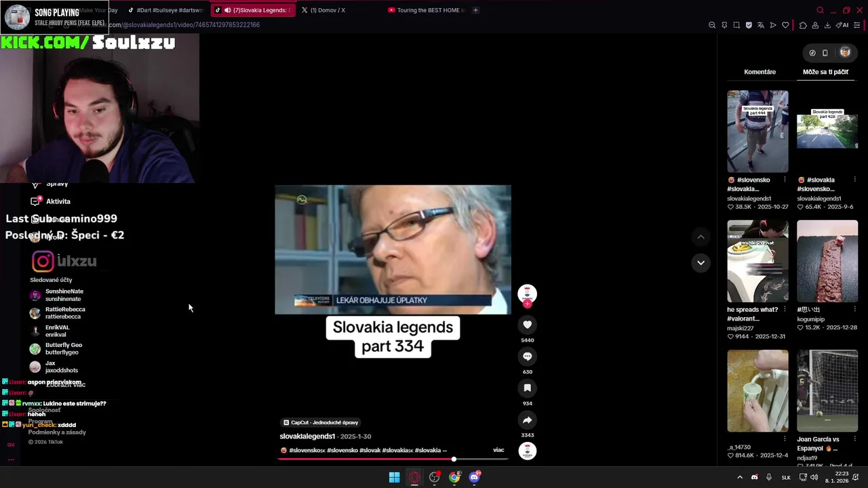Open options for the 65.4K slovakialegends1 card
The image size is (868, 488).
854,180
